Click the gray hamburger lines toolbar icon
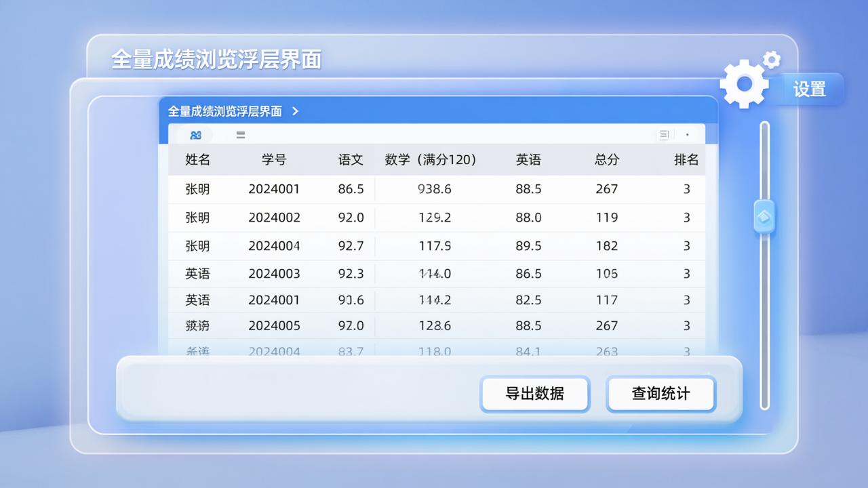This screenshot has width=868, height=488. tap(241, 135)
